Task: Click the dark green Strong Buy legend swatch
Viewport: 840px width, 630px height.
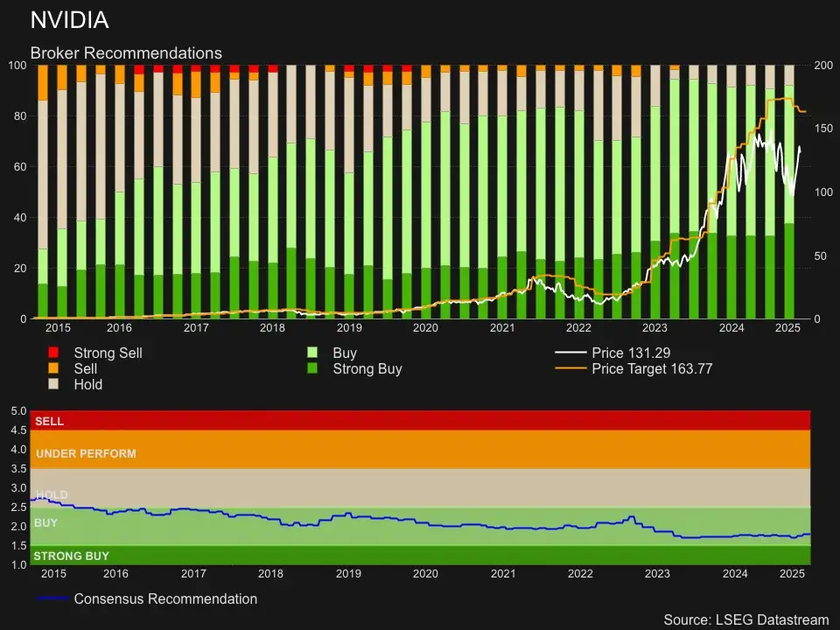Action: 312,368
